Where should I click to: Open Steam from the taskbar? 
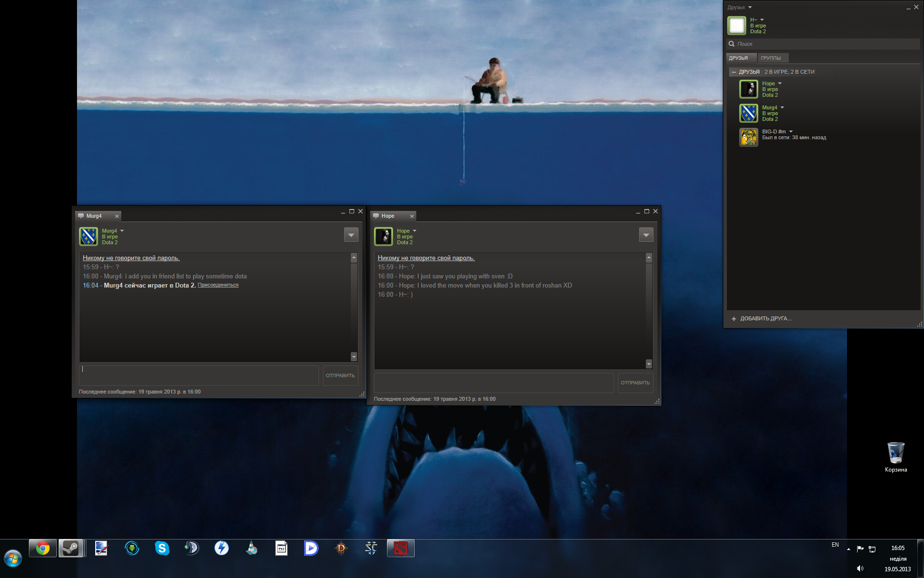coord(71,548)
